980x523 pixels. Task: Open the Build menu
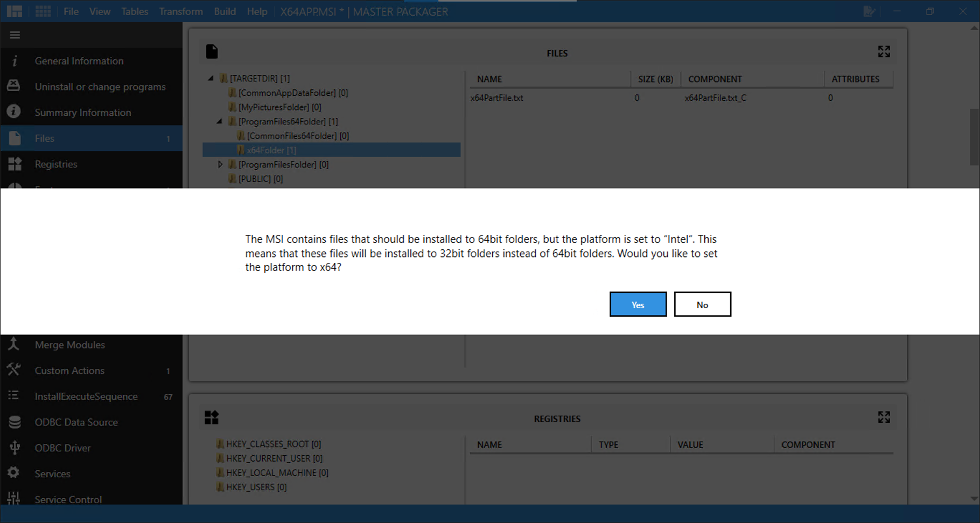[x=225, y=11]
